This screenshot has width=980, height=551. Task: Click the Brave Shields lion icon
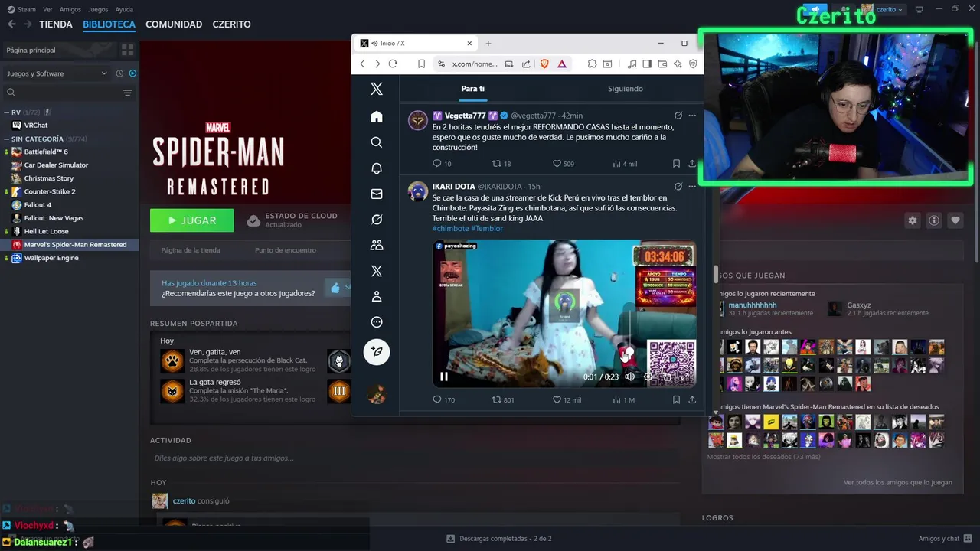tap(544, 64)
